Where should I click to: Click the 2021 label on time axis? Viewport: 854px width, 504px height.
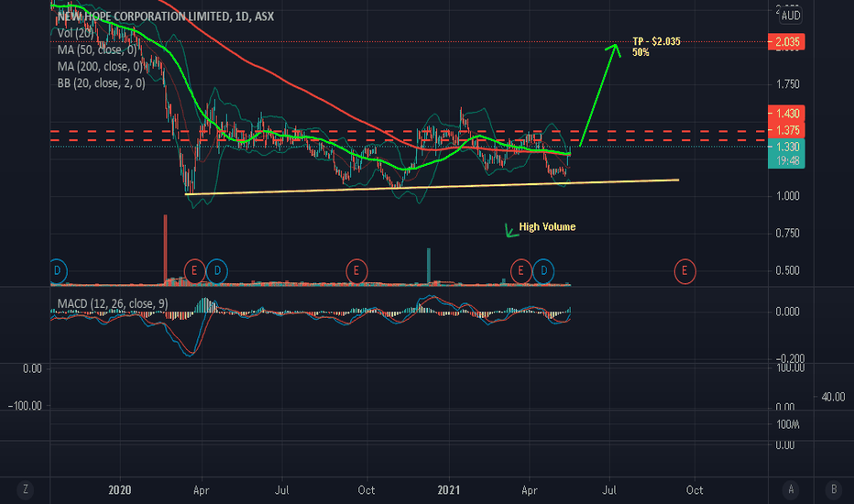(x=449, y=490)
